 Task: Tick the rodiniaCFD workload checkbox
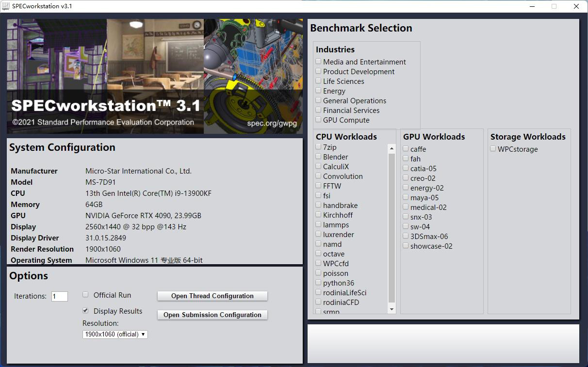318,302
